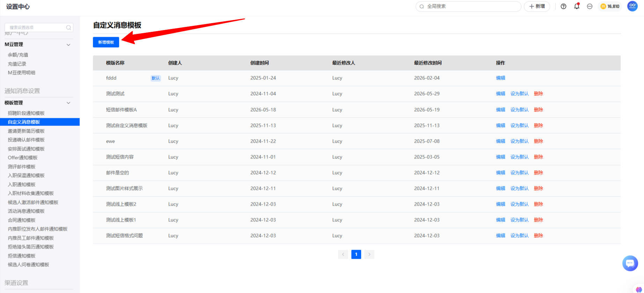Screen dimensions: 644x293
Task: Edit the fddd template
Action: pyautogui.click(x=500, y=78)
